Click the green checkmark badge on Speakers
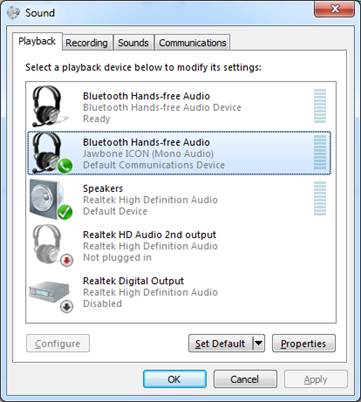The image size is (361, 402). point(65,212)
